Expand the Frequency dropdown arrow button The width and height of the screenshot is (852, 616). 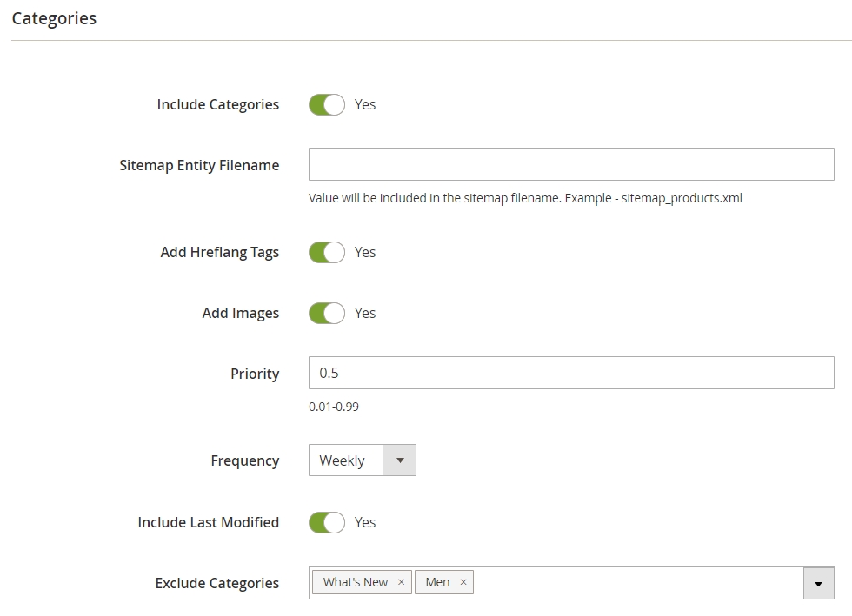point(400,460)
